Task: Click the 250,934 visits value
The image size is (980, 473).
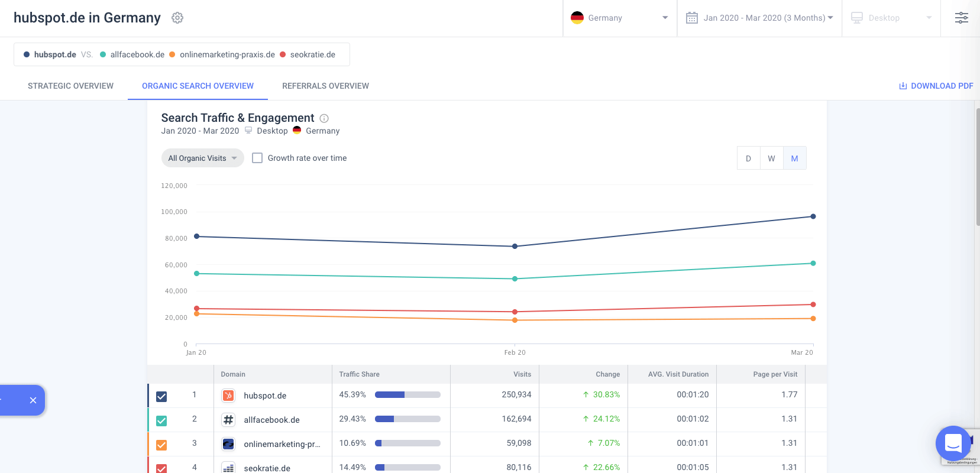Action: 516,394
